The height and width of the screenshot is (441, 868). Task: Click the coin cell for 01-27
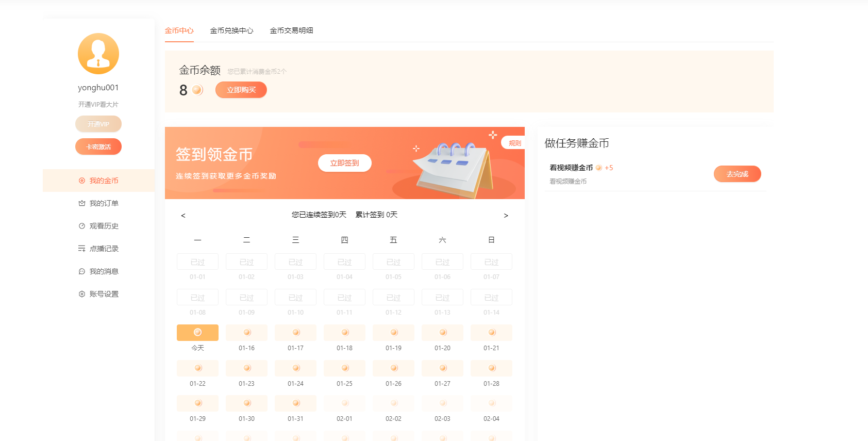pos(442,368)
